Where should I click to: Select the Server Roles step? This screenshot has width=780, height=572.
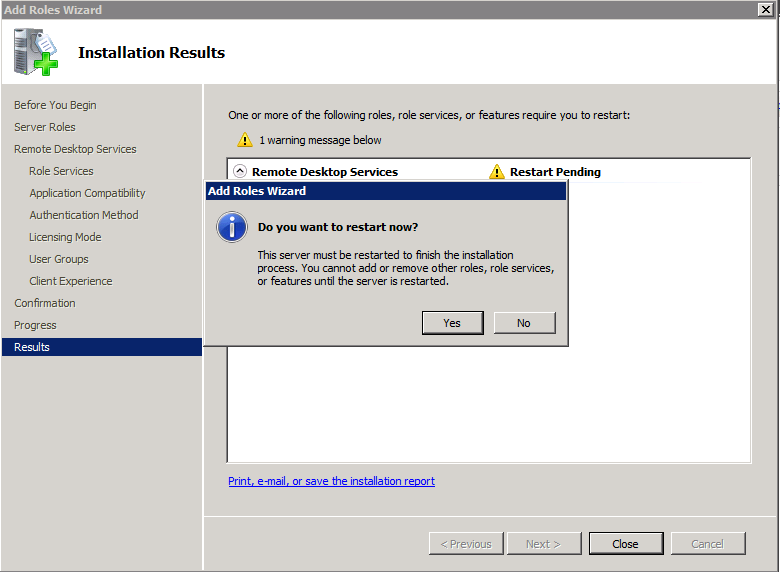pos(45,127)
